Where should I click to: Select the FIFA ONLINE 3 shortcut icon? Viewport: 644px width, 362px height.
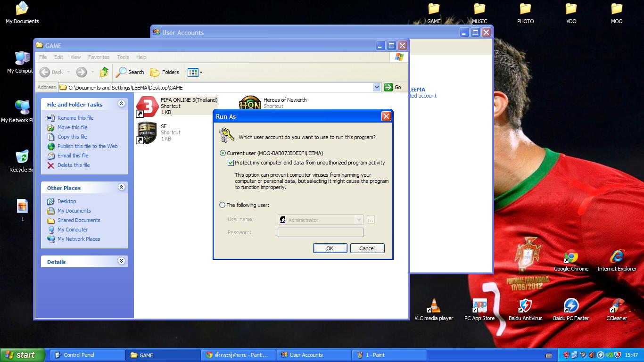(148, 106)
